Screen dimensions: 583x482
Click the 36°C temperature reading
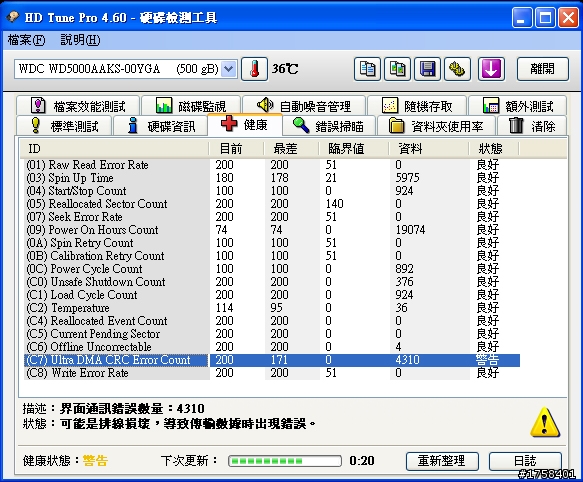click(285, 69)
